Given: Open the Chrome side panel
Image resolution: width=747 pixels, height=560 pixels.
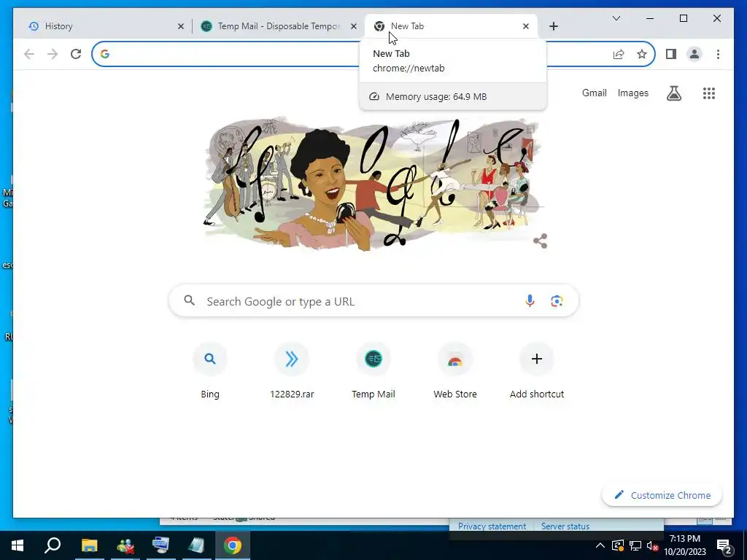Looking at the screenshot, I should coord(671,54).
